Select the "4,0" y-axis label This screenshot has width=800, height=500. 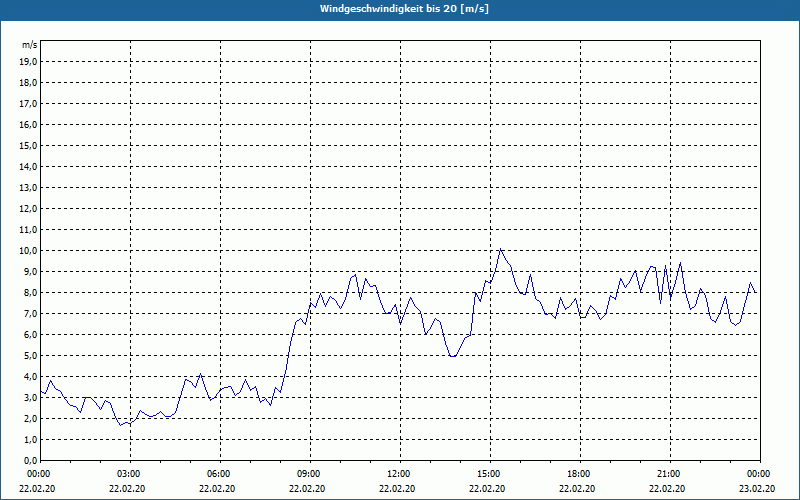click(30, 377)
